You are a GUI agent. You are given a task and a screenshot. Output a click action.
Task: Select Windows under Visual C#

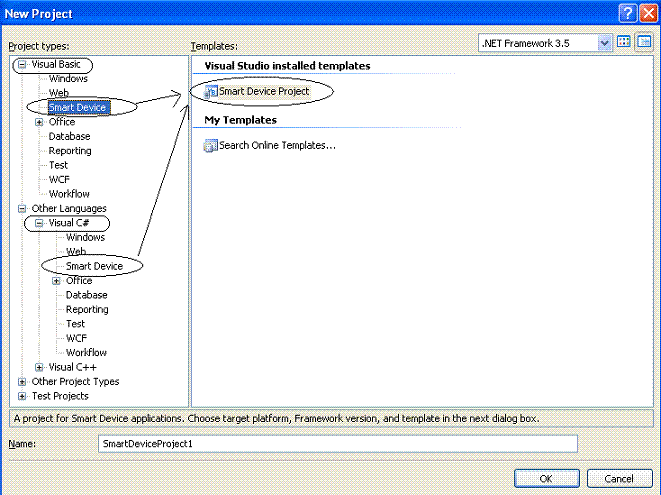click(86, 237)
